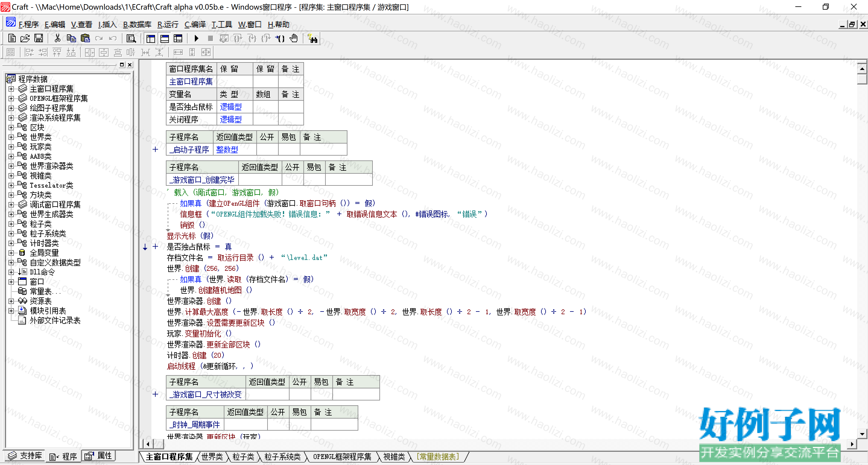Screen dimensions: 868x465
Task: Switch to the [常量数据表] tab
Action: (438, 457)
